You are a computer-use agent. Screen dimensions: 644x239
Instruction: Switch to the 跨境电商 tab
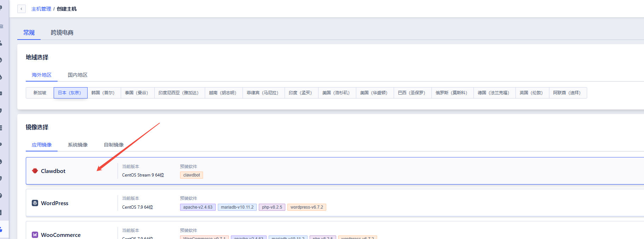coord(62,32)
